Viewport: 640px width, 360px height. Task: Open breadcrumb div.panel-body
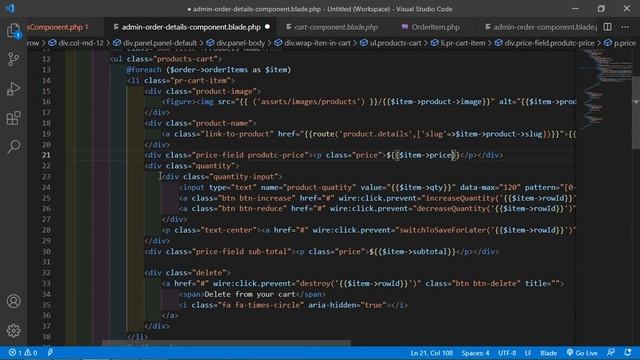[x=240, y=43]
